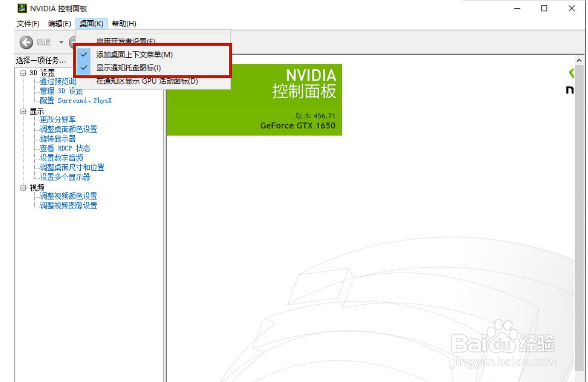Image resolution: width=588 pixels, height=382 pixels.
Task: Open 管理 3D 设置 link
Action: (x=61, y=91)
